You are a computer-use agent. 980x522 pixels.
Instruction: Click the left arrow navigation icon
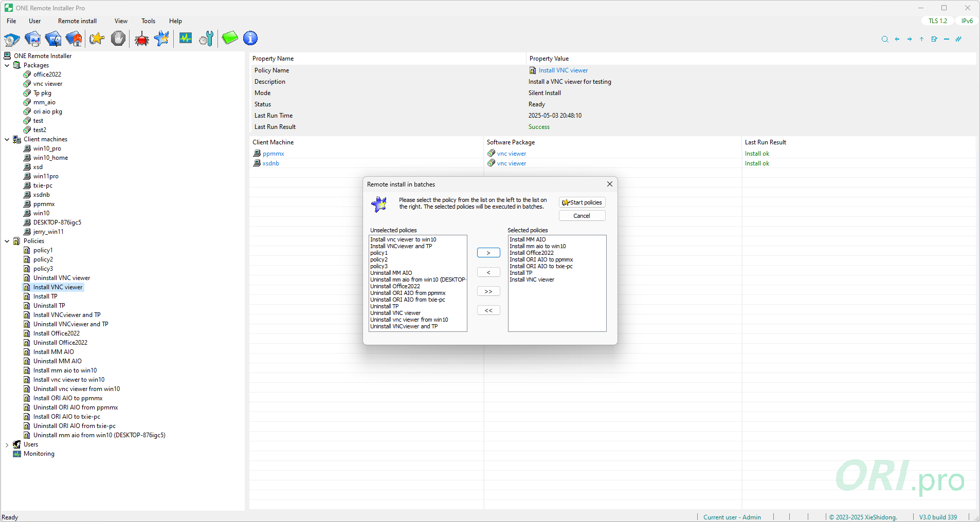pos(897,39)
